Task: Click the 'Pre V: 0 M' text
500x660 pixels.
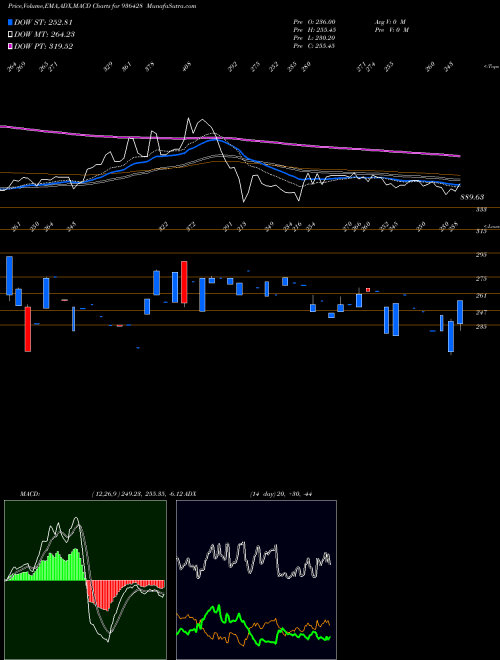Action: point(391,30)
